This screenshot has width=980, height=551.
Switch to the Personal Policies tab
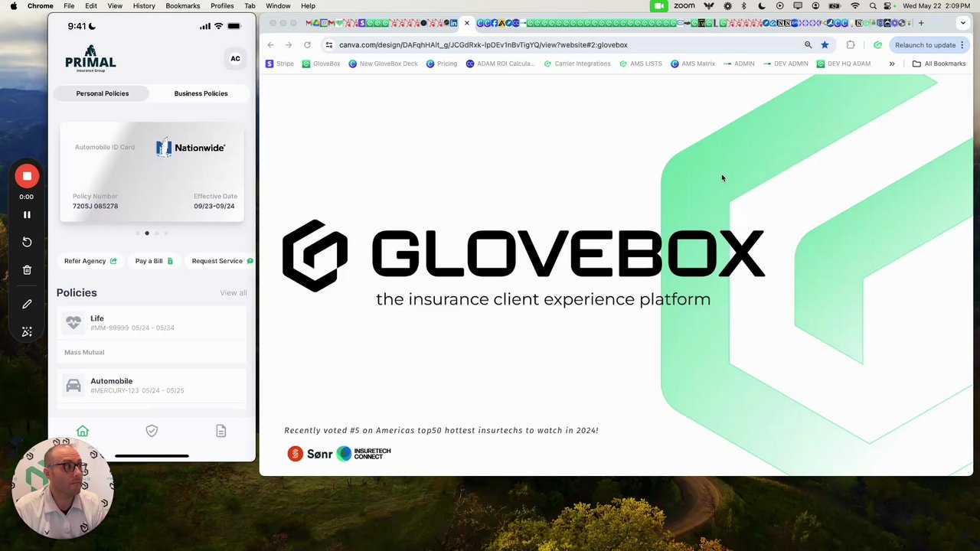point(103,93)
